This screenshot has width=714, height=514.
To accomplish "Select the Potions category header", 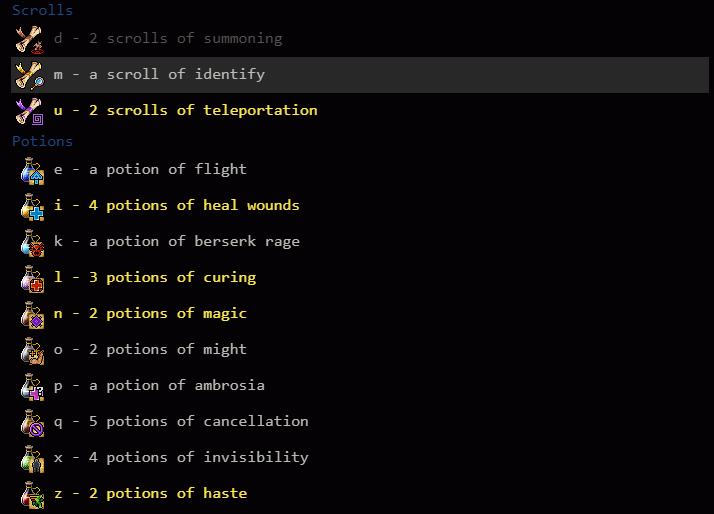I will point(42,141).
